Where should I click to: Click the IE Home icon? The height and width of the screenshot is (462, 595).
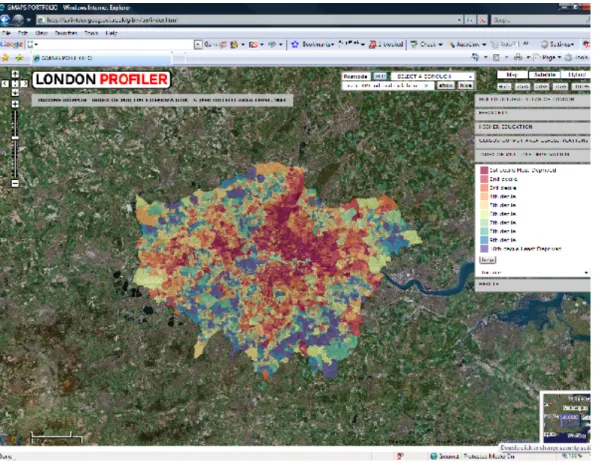pos(475,57)
